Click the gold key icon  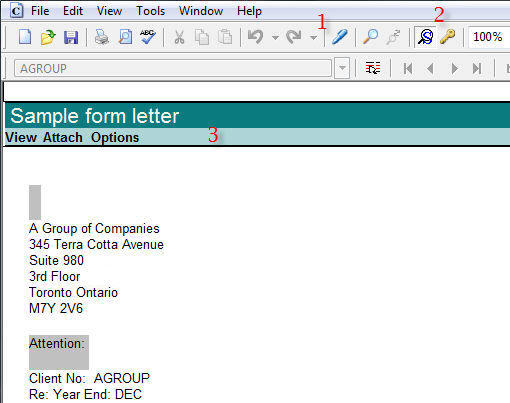(x=447, y=37)
